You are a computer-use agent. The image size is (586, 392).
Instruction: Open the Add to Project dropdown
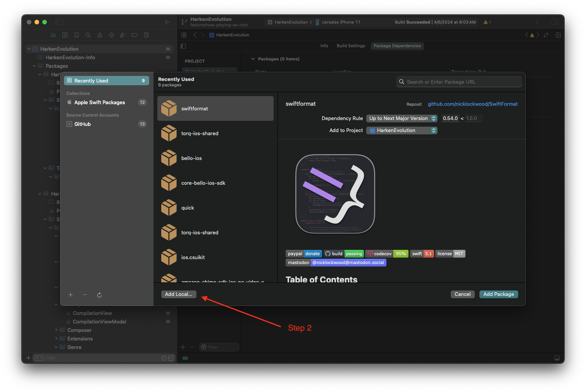402,131
